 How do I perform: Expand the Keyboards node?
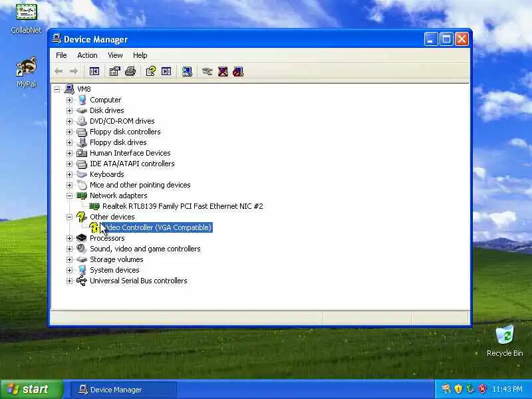[x=70, y=174]
